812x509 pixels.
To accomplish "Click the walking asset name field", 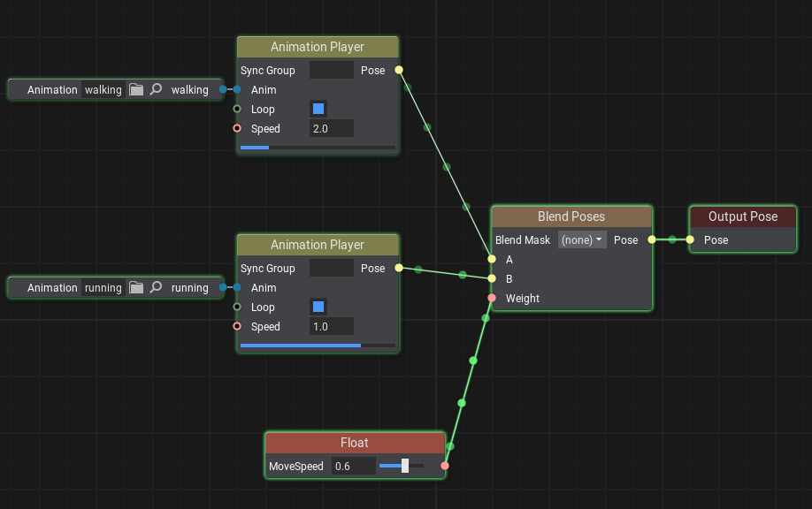I will click(x=103, y=89).
